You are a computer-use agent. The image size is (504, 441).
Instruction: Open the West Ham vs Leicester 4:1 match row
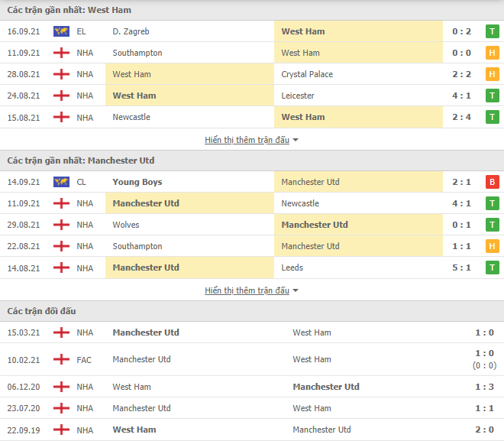252,96
